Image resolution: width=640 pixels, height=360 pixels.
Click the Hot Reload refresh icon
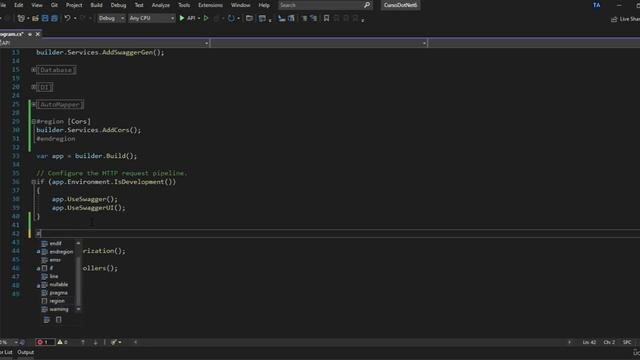click(231, 18)
